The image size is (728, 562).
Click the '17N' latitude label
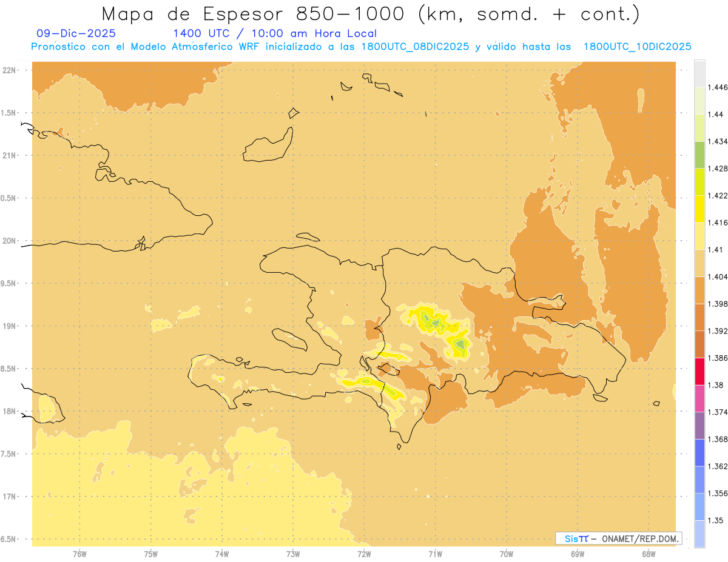click(x=10, y=497)
